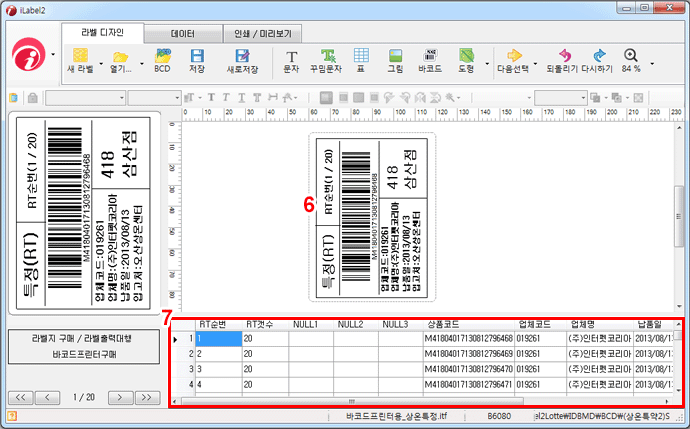Click the canvas vertical scrollbar thumb

point(679,216)
